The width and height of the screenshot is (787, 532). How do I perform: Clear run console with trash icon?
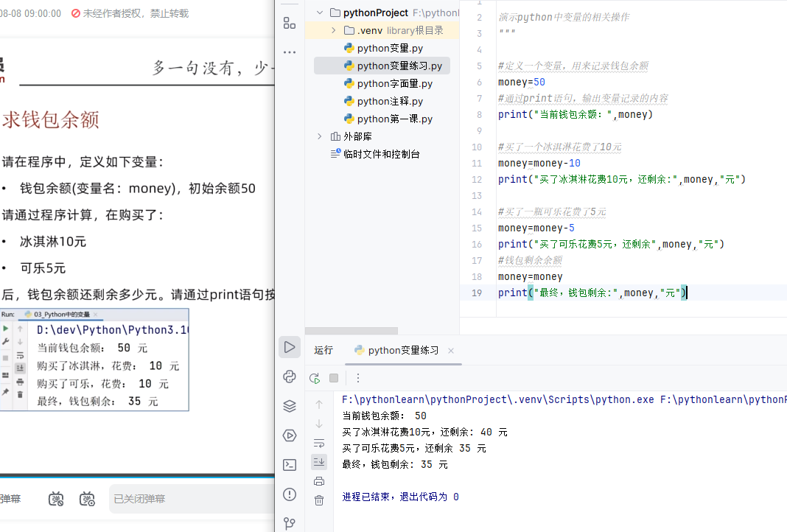pyautogui.click(x=319, y=500)
